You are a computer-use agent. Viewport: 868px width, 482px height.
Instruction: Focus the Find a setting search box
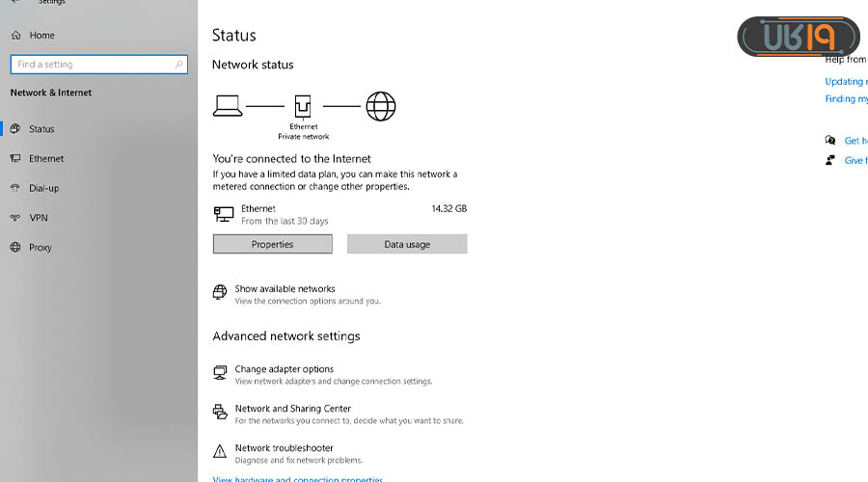92,65
